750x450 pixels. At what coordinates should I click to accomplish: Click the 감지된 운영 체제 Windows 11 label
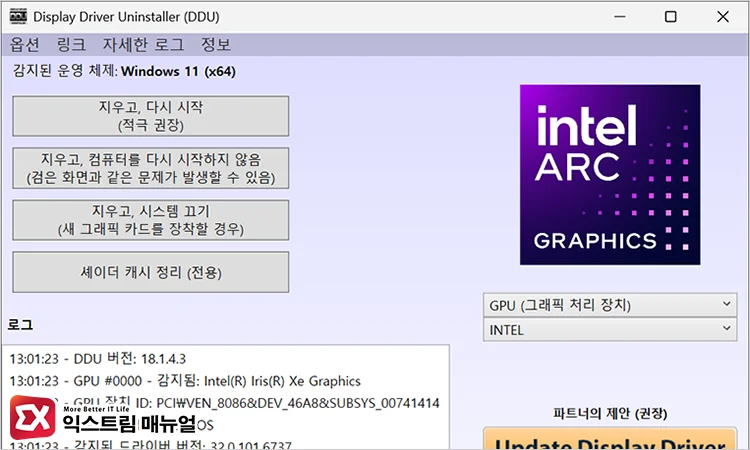124,71
